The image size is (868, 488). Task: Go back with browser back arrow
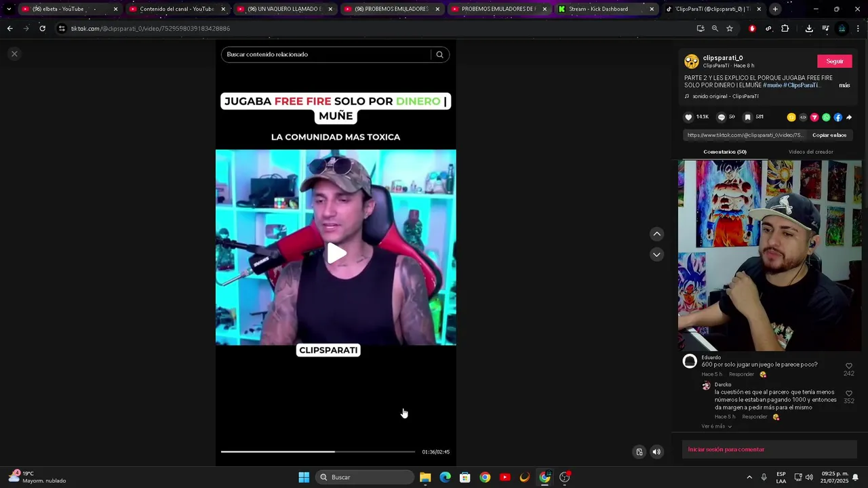pos(9,28)
